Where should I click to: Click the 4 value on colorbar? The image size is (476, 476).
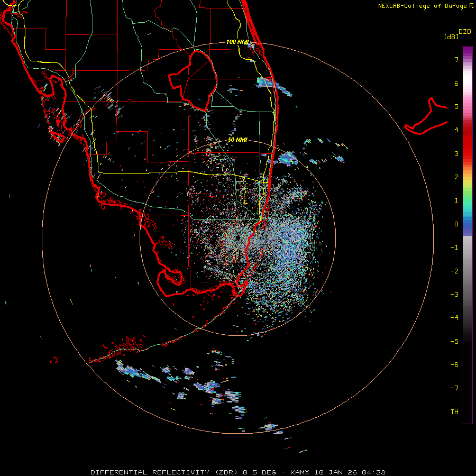[x=456, y=130]
